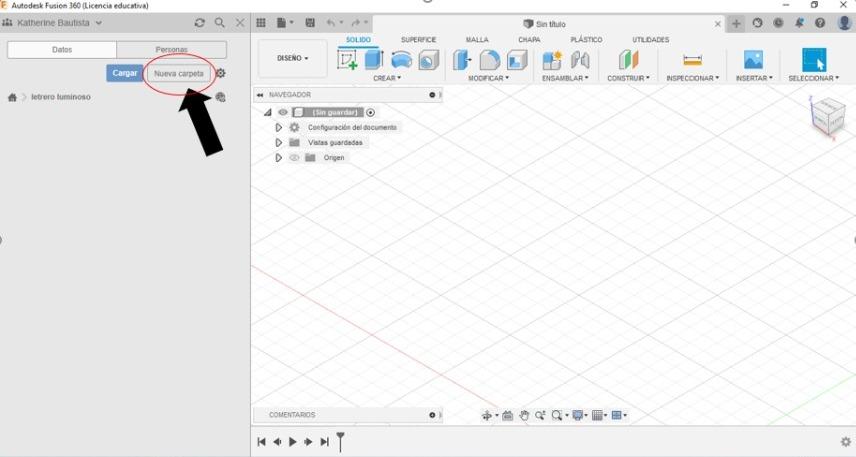Image resolution: width=856 pixels, height=457 pixels.
Task: Open the job status clock icon
Action: point(778,23)
